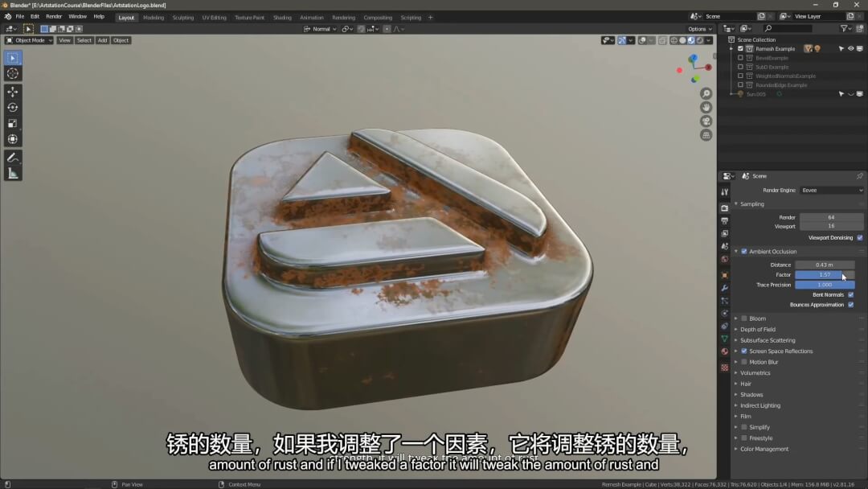Open the Object Mode dropdown
868x489 pixels.
[29, 40]
